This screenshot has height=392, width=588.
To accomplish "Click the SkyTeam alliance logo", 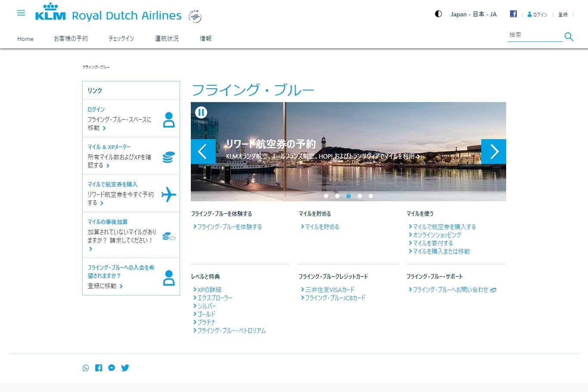I will pos(195,16).
